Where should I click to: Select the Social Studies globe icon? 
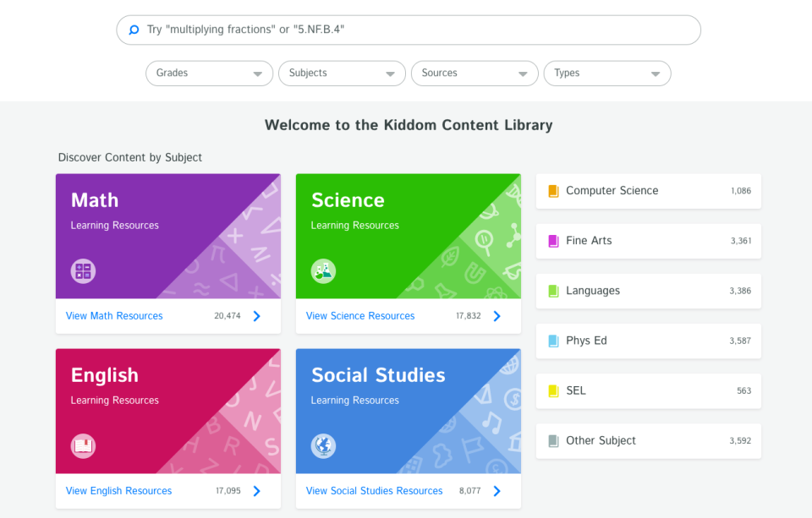coord(323,446)
